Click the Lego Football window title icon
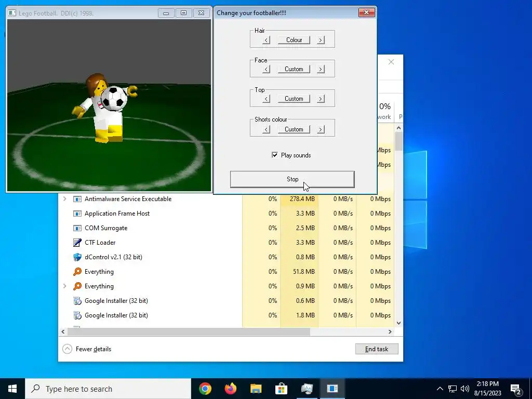This screenshot has height=399, width=532. point(12,13)
